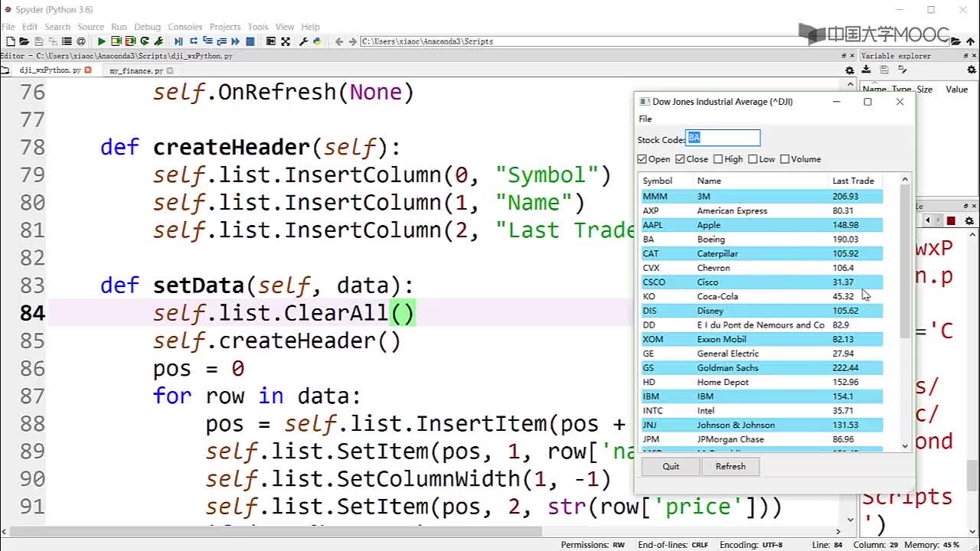Close the Variable explorer pane
The width and height of the screenshot is (980, 551).
(975, 56)
